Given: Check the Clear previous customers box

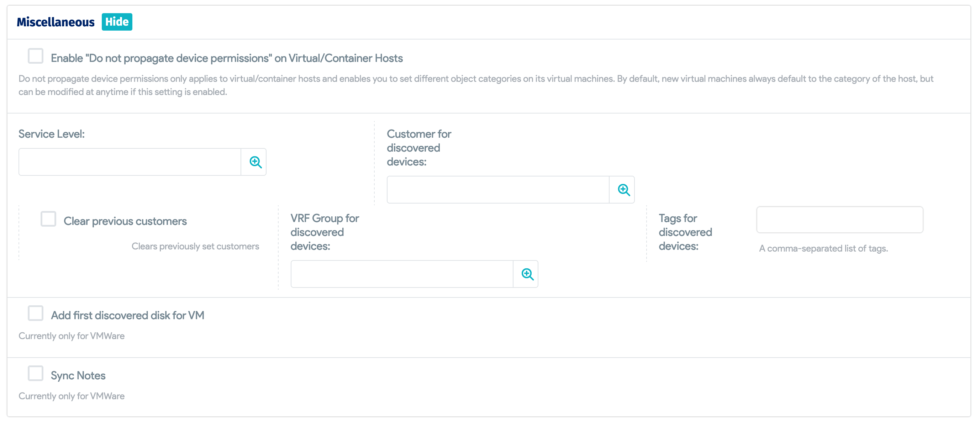Looking at the screenshot, I should (x=48, y=219).
